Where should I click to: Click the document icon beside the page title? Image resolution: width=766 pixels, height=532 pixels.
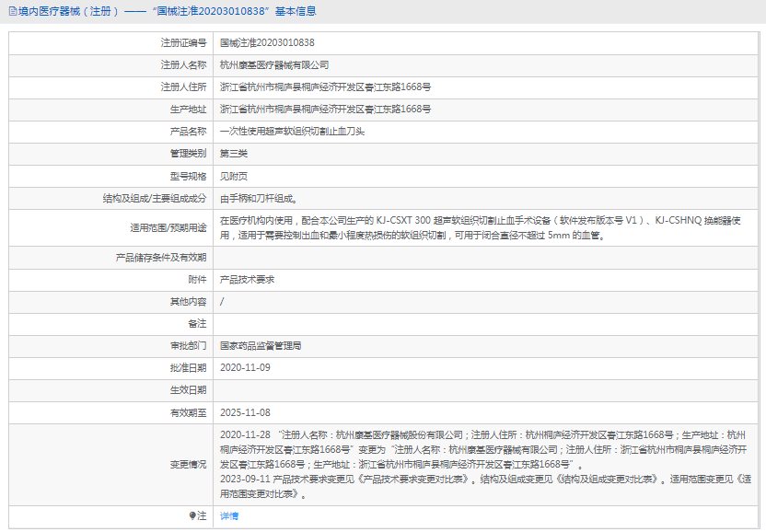[13, 11]
